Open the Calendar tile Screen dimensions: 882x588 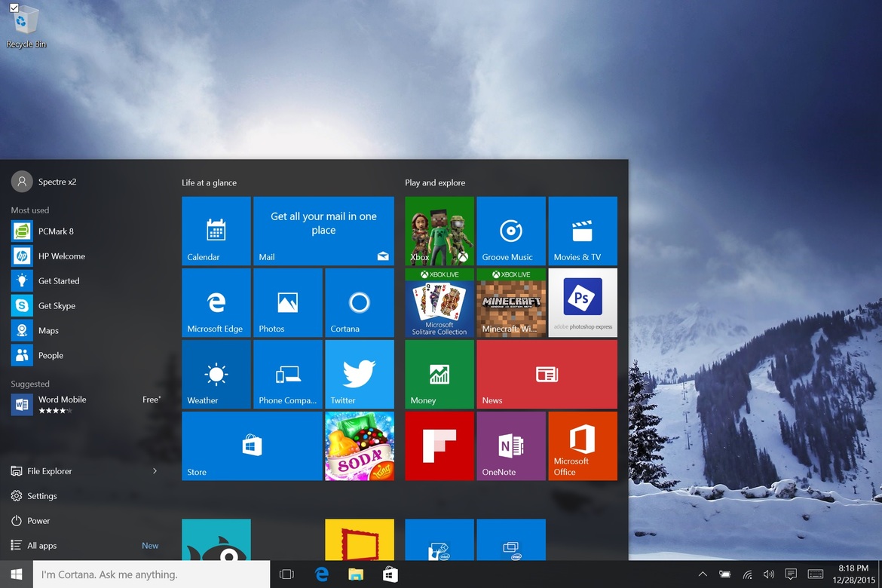216,231
